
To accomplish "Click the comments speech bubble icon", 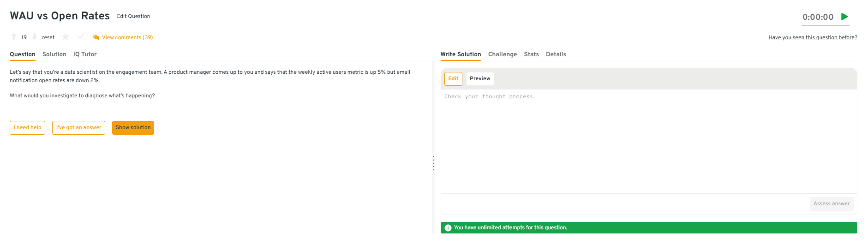I will (96, 37).
